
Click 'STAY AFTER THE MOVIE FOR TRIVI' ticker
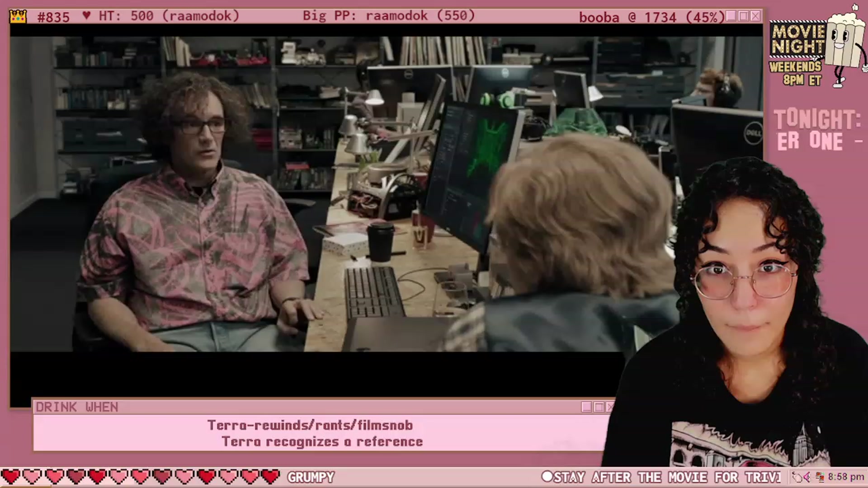[x=667, y=477]
